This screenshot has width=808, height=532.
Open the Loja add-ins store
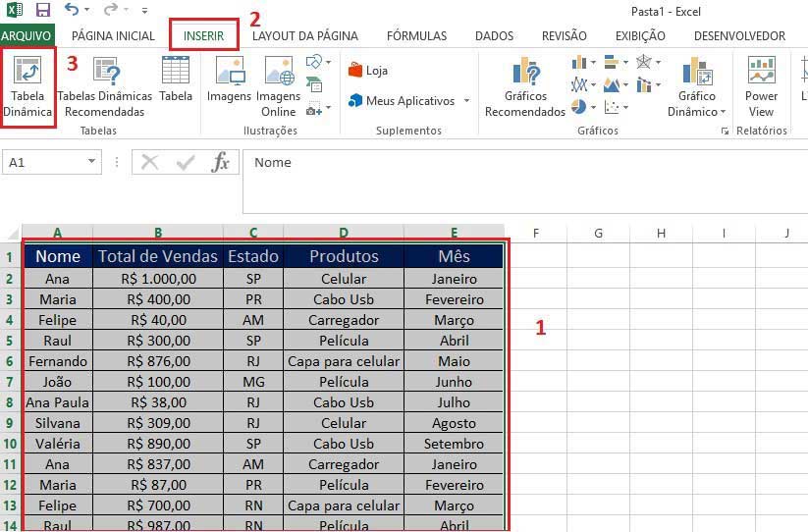point(367,71)
